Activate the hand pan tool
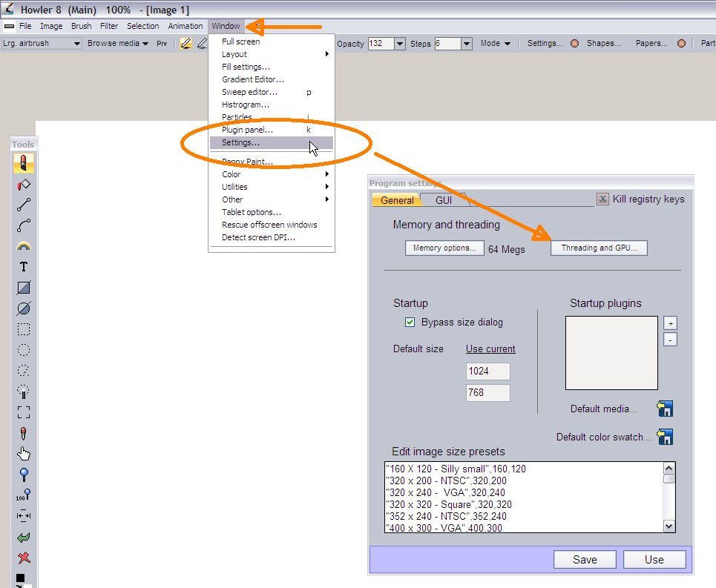The height and width of the screenshot is (588, 716). click(24, 454)
